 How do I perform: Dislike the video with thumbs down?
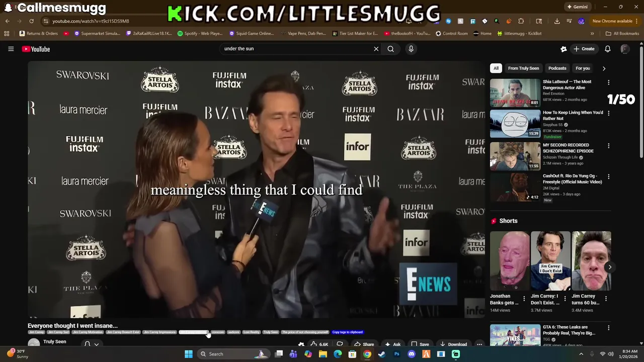click(340, 344)
